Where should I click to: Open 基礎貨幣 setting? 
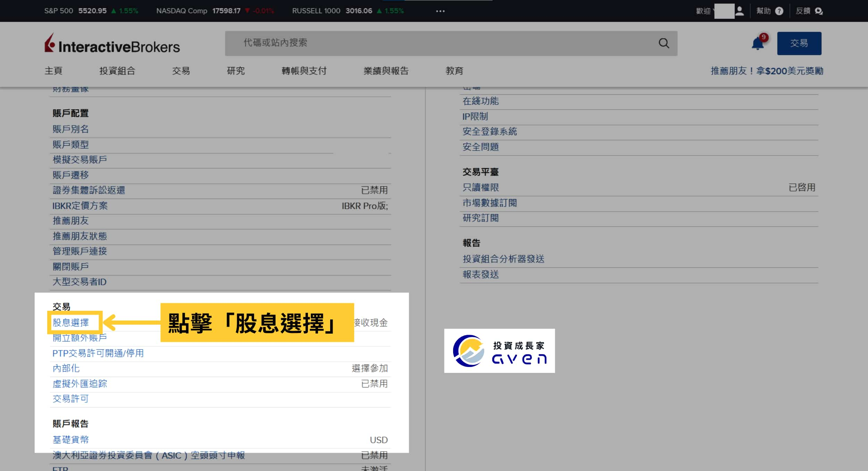70,440
